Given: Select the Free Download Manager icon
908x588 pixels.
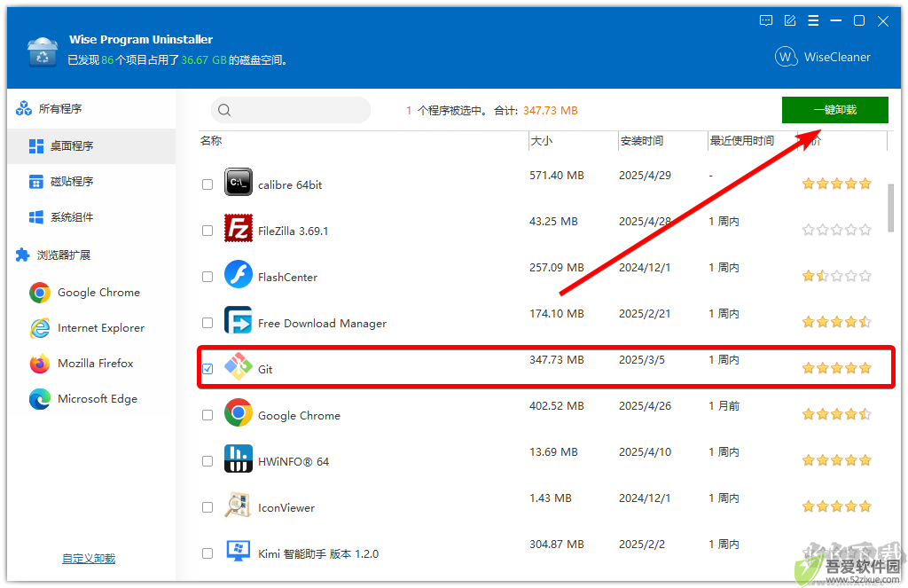Looking at the screenshot, I should pos(238,320).
